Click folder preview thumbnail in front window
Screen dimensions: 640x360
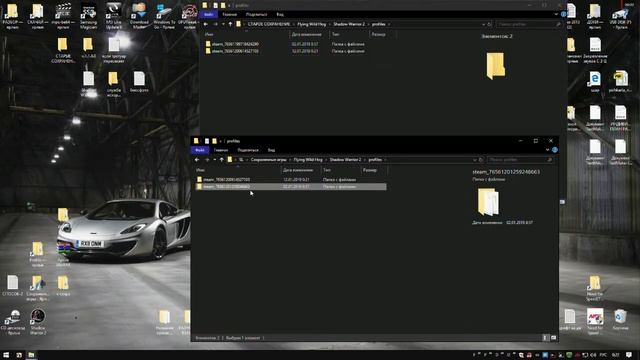(x=488, y=202)
